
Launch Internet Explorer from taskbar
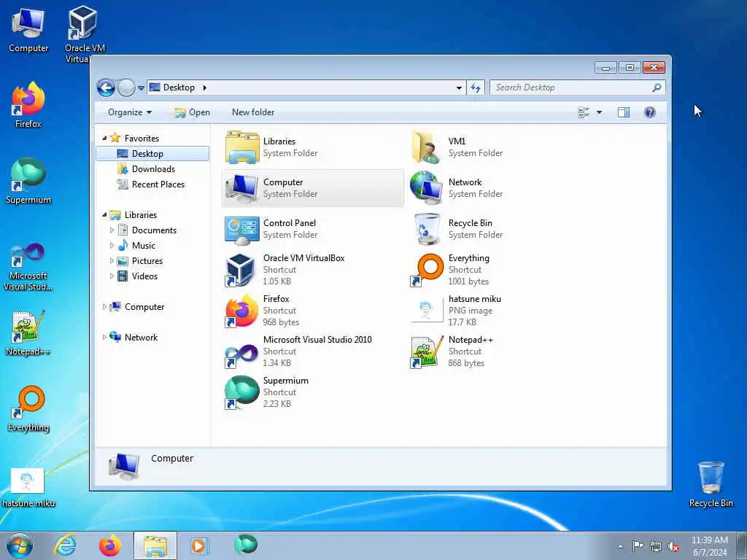[x=65, y=545]
